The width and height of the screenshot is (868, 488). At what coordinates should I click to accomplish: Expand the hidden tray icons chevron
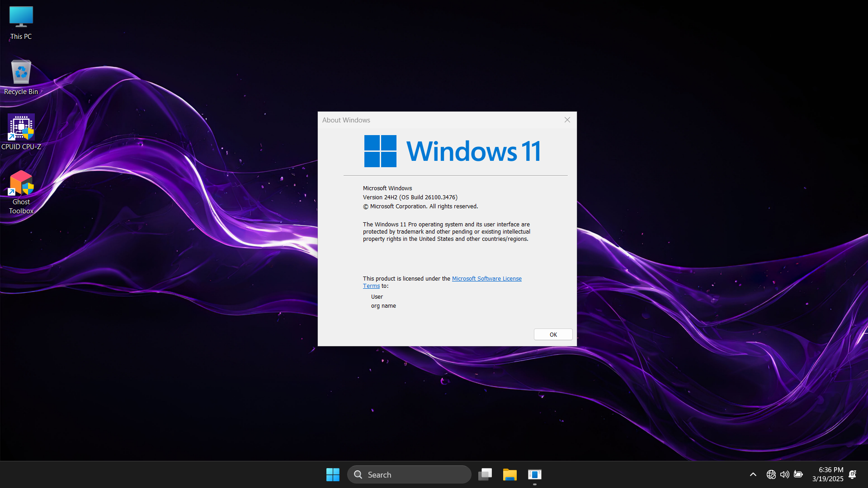click(753, 474)
